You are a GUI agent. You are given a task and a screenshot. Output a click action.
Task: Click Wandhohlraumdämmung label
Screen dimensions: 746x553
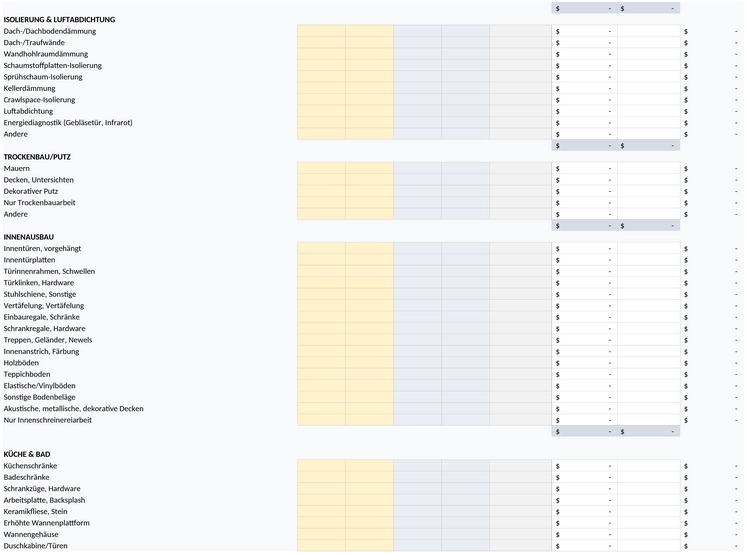46,54
